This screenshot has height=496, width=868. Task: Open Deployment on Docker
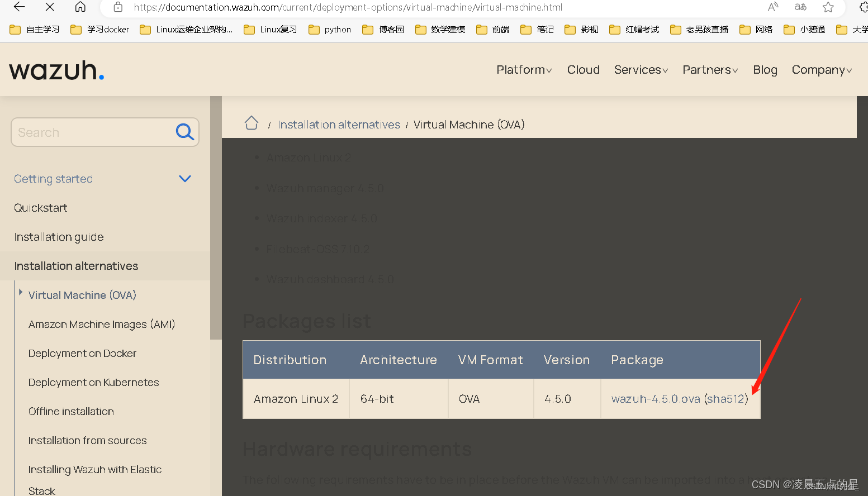point(82,353)
